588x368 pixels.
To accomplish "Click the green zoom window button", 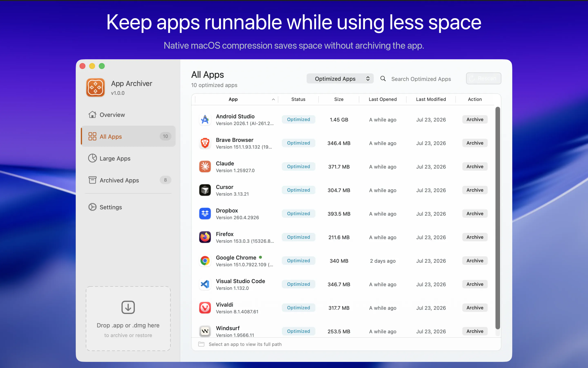I will (102, 66).
